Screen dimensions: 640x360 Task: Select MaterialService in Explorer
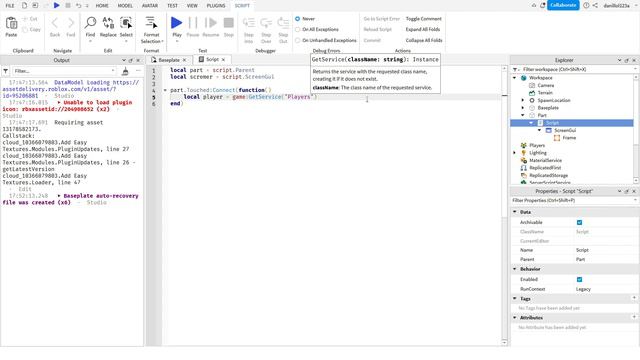point(545,160)
